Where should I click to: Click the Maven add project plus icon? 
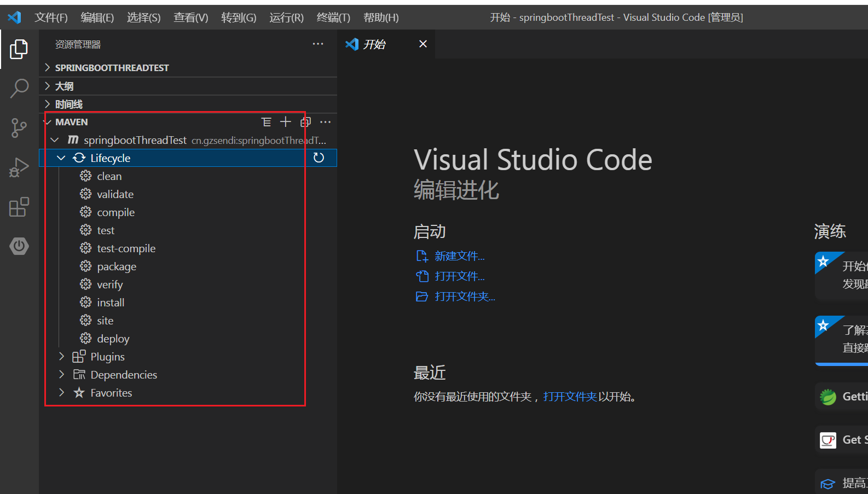point(286,122)
